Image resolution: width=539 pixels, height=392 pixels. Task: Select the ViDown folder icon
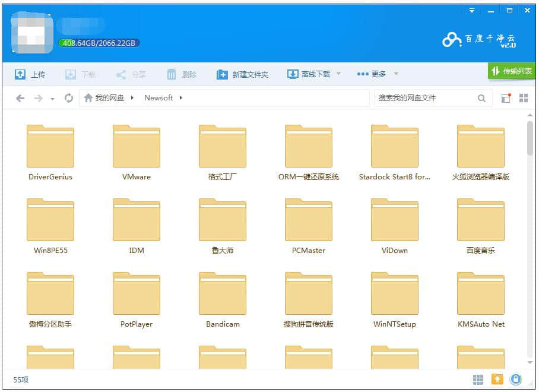coord(395,220)
